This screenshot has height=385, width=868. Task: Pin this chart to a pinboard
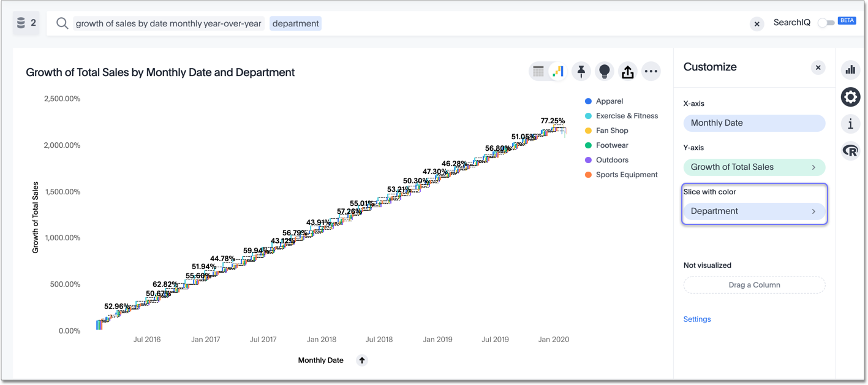(x=581, y=71)
